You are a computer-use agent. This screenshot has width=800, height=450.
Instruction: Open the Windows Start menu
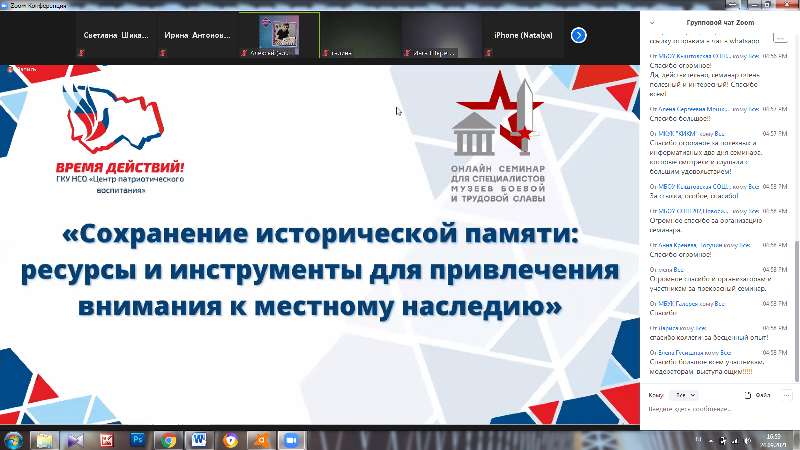point(13,440)
